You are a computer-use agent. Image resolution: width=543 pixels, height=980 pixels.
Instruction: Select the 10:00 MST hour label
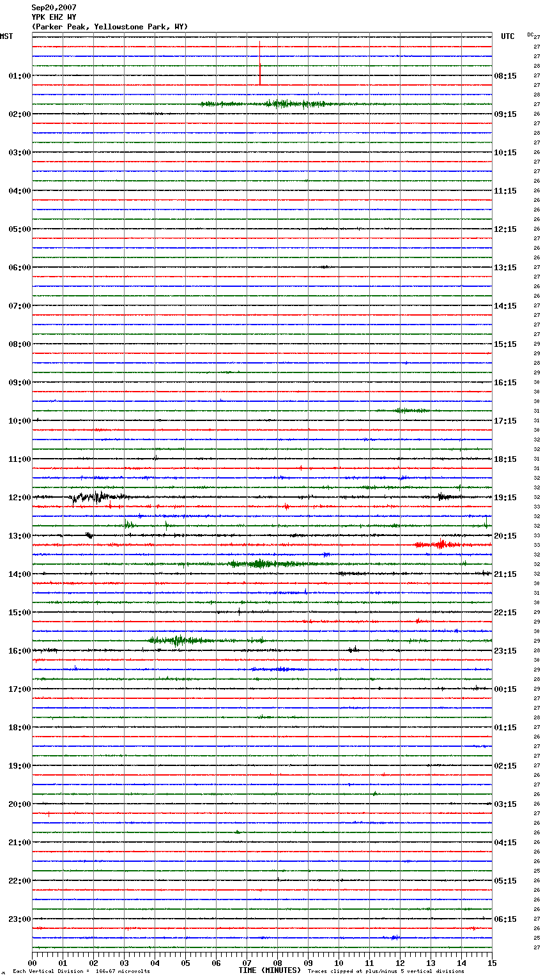point(20,421)
